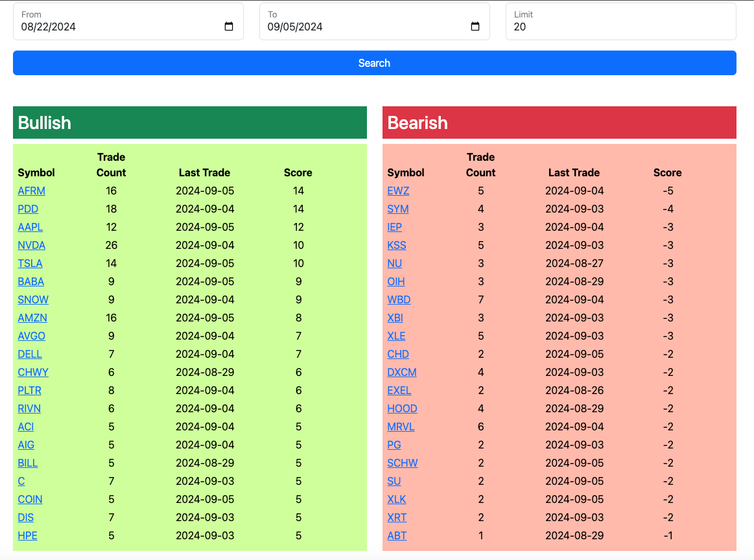The image size is (754, 560).
Task: Open the NU bearish symbol link
Action: click(394, 263)
